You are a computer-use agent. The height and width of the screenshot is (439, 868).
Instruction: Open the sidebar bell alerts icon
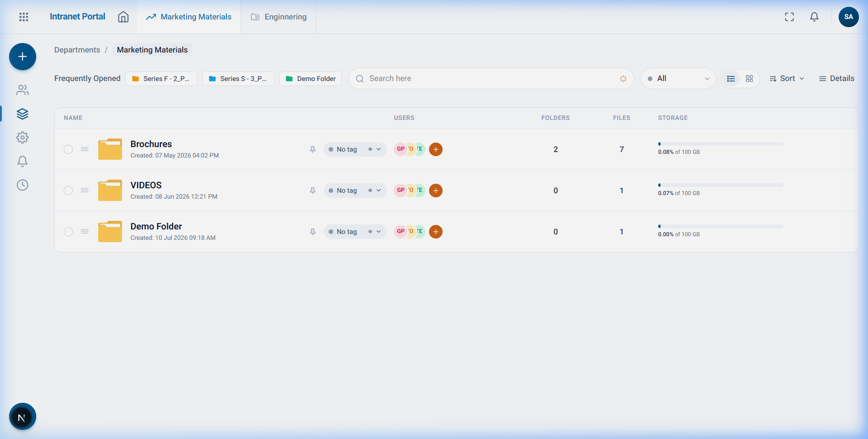coord(23,161)
